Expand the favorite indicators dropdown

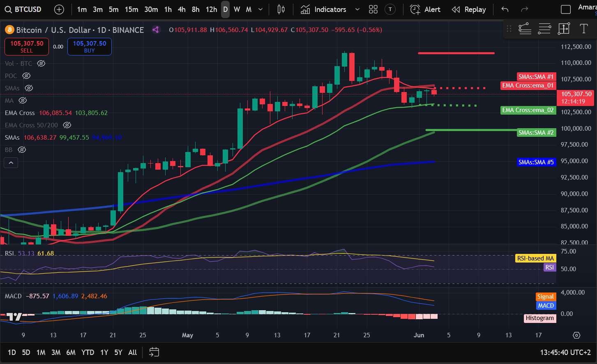pos(357,9)
